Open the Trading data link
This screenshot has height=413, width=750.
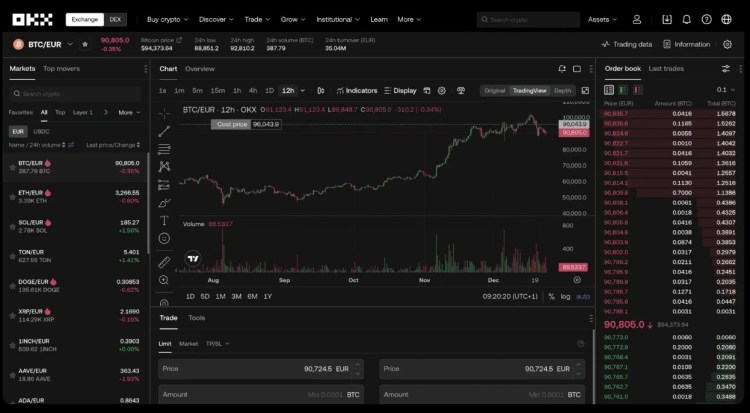[x=627, y=44]
